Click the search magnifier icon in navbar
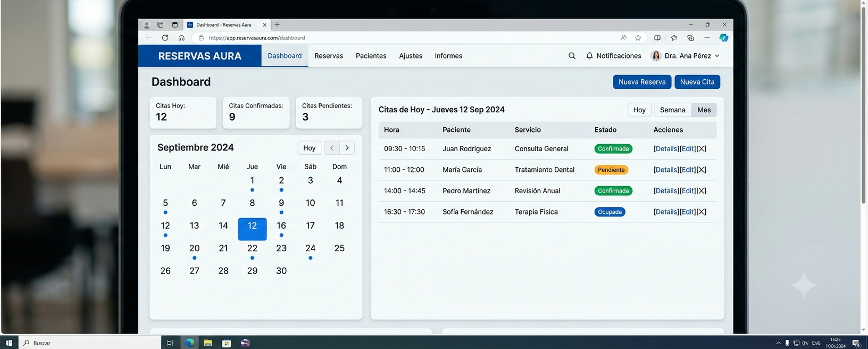This screenshot has height=349, width=868. (x=572, y=56)
